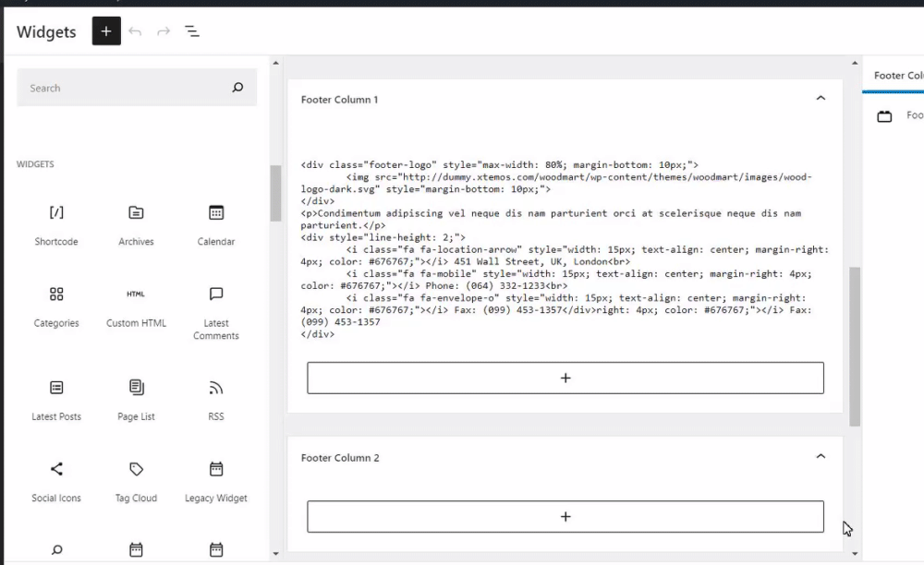Click the Undo arrow

(135, 31)
